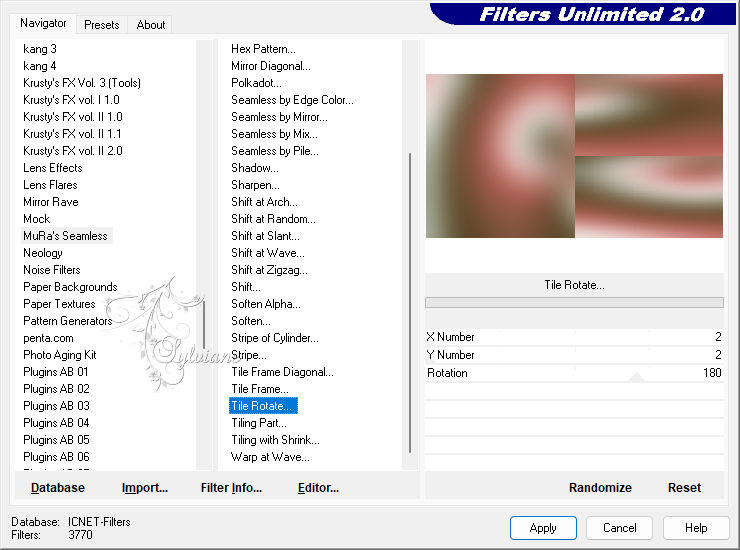Choose 'Shift at Wave...' filter
This screenshot has width=740, height=550.
[x=268, y=253]
